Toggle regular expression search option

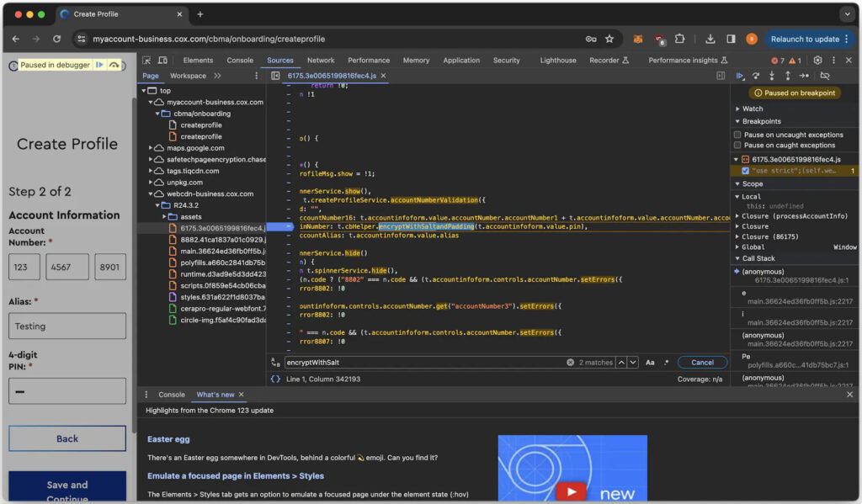[667, 363]
